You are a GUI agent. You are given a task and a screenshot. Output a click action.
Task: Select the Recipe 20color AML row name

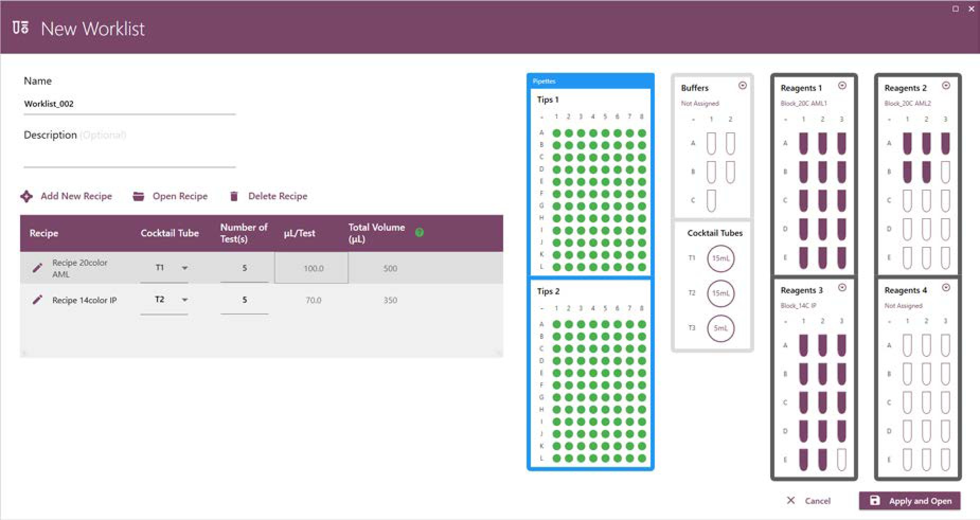coord(79,268)
